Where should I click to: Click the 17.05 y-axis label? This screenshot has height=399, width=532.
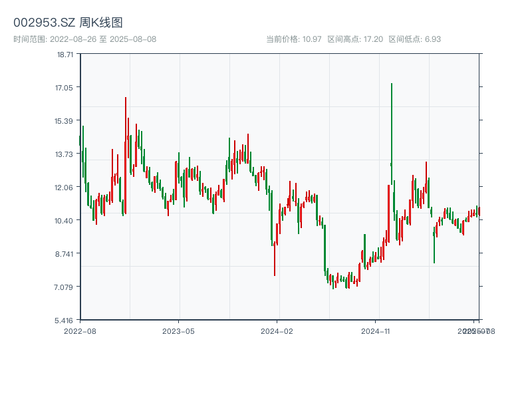65,88
